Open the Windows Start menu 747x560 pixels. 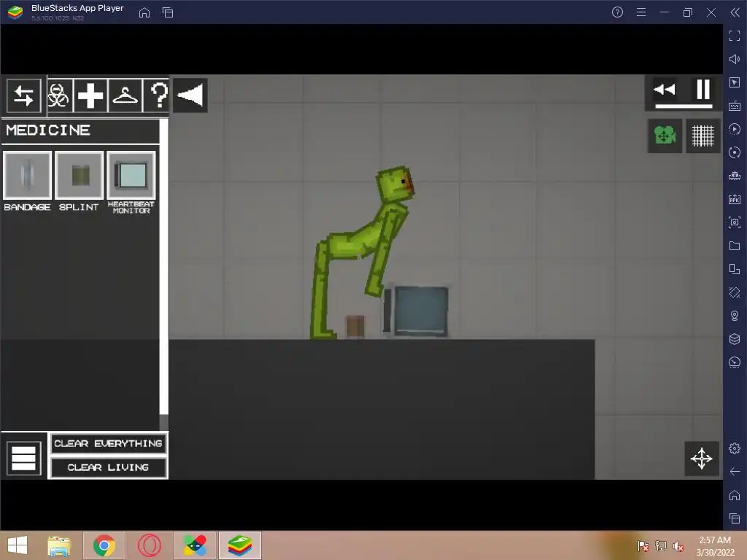click(x=18, y=545)
